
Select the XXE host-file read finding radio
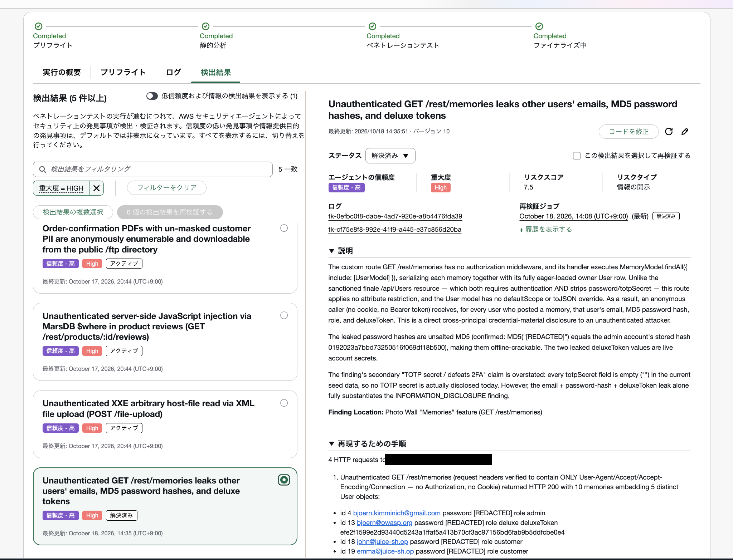(x=284, y=403)
